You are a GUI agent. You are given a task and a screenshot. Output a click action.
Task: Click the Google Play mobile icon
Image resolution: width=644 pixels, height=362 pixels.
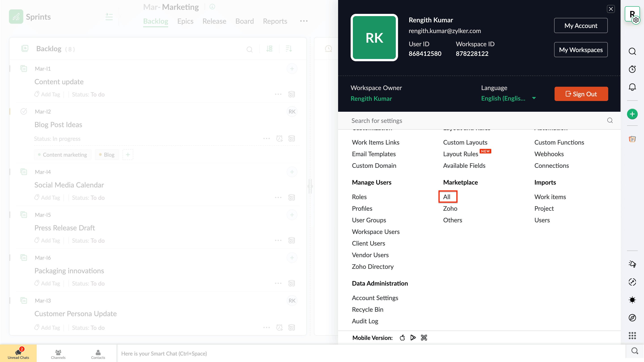click(x=413, y=338)
